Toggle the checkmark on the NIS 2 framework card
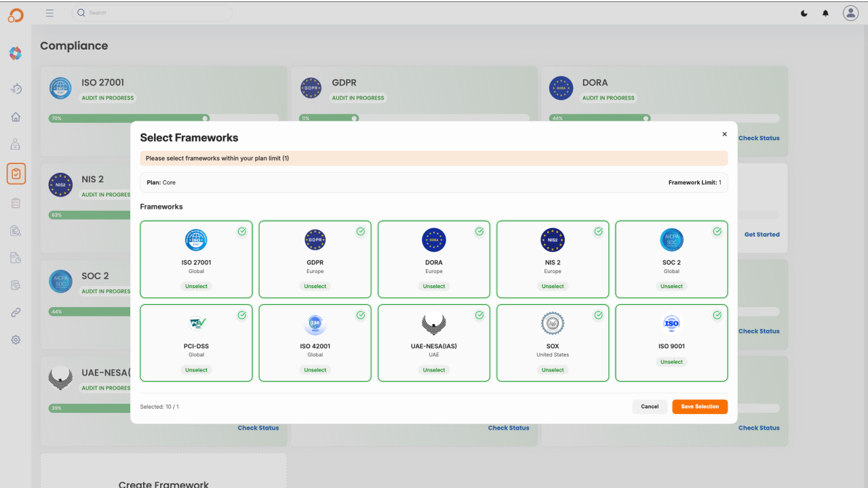This screenshot has height=488, width=868. pos(598,231)
